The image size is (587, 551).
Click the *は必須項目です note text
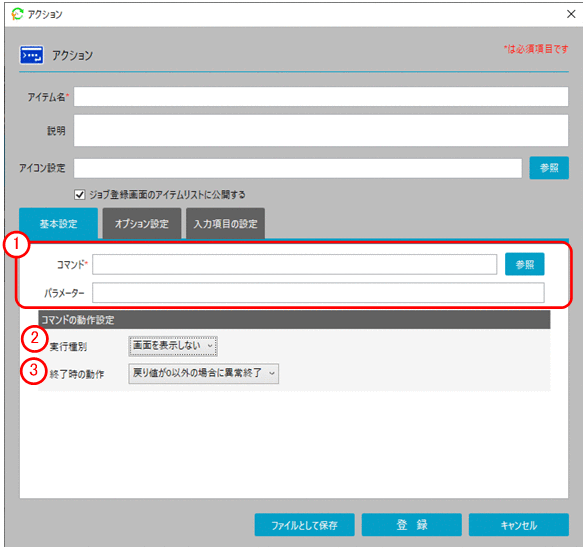click(x=536, y=49)
